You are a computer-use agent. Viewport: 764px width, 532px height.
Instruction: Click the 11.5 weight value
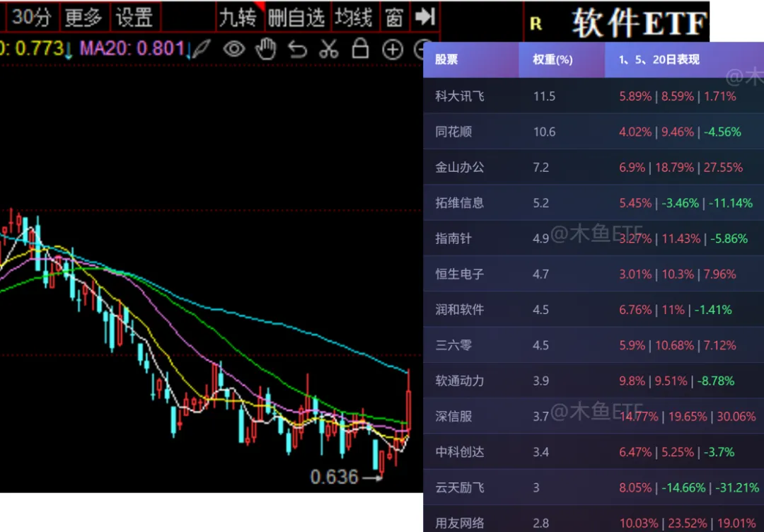coord(544,96)
